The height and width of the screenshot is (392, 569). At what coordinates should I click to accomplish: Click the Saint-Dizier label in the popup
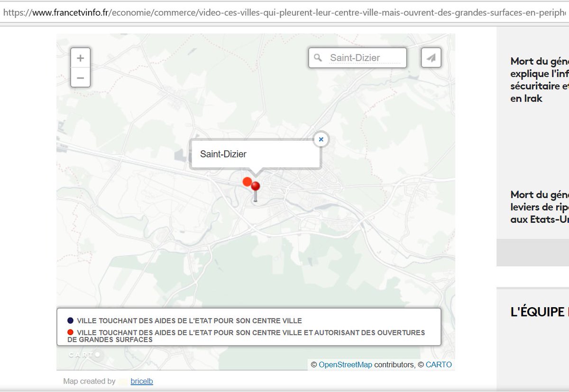223,154
